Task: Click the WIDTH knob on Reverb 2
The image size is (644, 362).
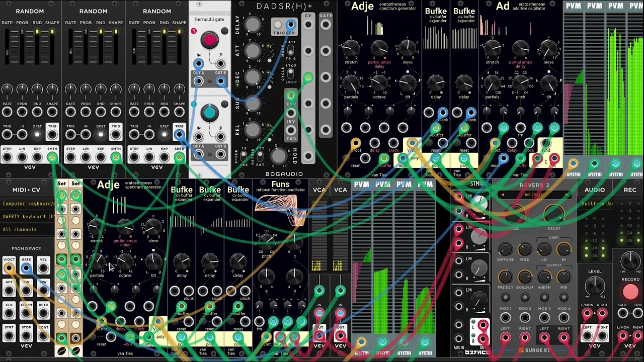Action: coord(544,277)
